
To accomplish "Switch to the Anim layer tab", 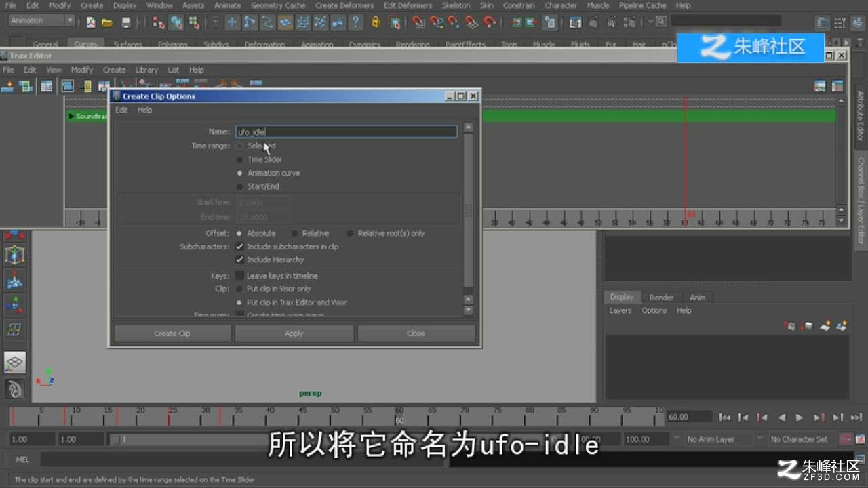I will pos(698,298).
